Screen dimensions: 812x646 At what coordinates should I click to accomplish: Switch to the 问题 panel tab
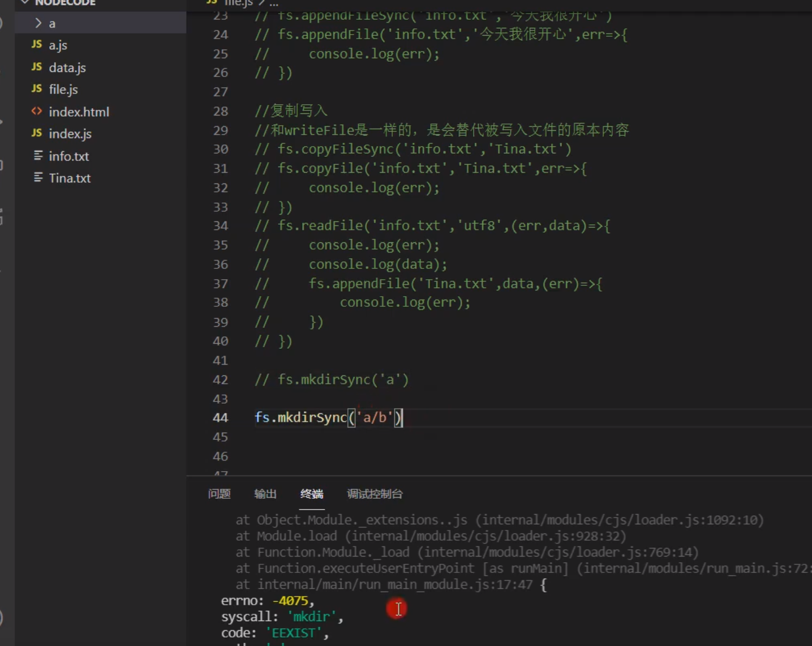click(x=219, y=494)
